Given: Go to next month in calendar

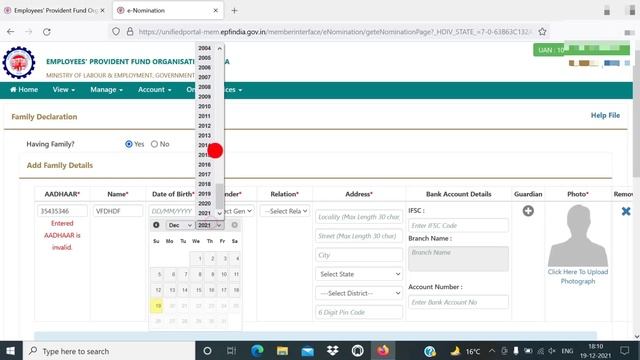Looking at the screenshot, I should pyautogui.click(x=234, y=225).
